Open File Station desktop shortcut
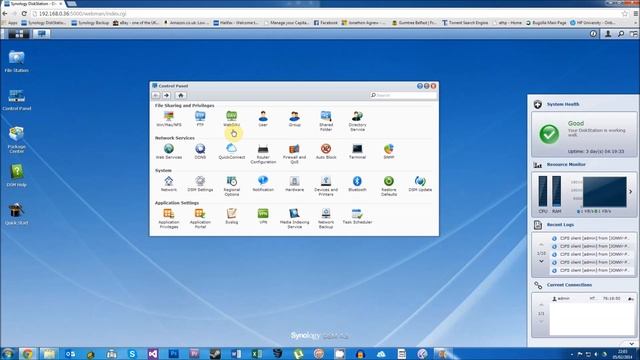Image resolution: width=640 pixels, height=360 pixels. 16,61
